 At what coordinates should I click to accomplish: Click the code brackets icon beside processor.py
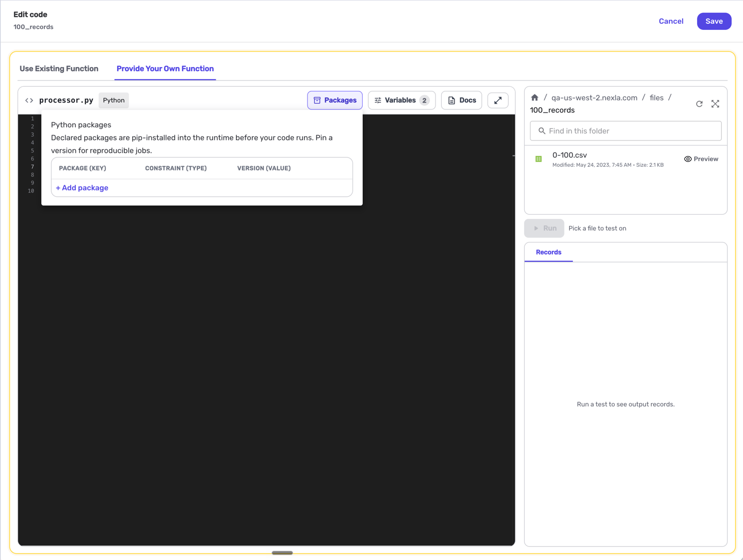click(x=29, y=100)
